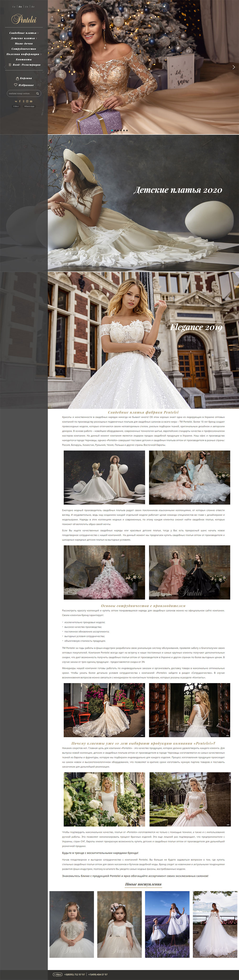Call footer number +7(499) 404 07 97
239x980 pixels.
[x=98, y=975]
